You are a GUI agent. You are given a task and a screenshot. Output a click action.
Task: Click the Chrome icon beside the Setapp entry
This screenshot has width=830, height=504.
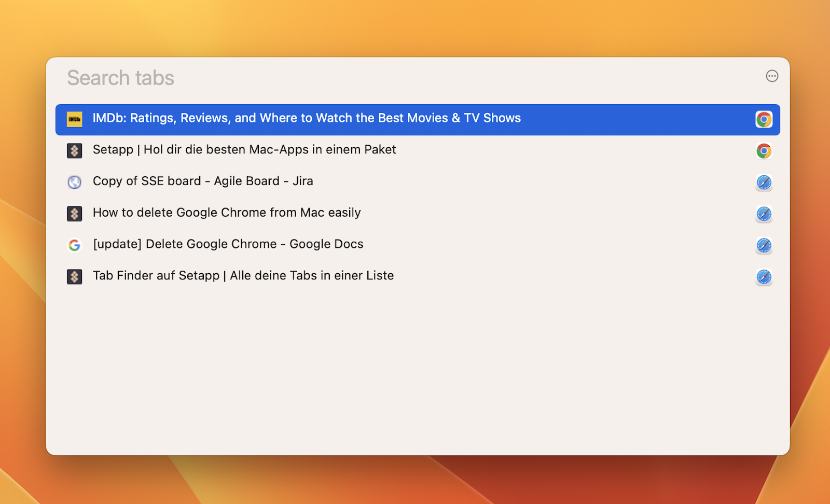[763, 150]
